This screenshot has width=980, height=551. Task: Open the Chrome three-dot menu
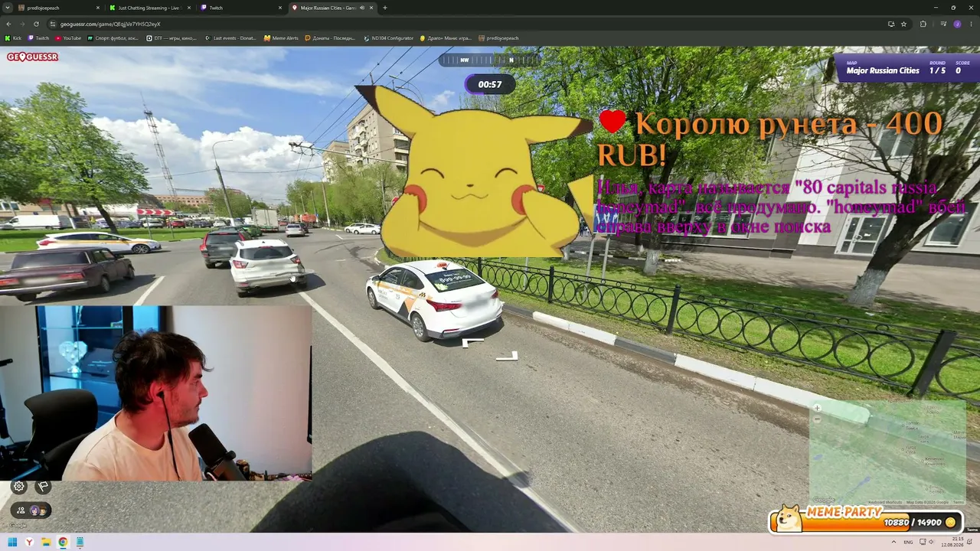(x=971, y=24)
